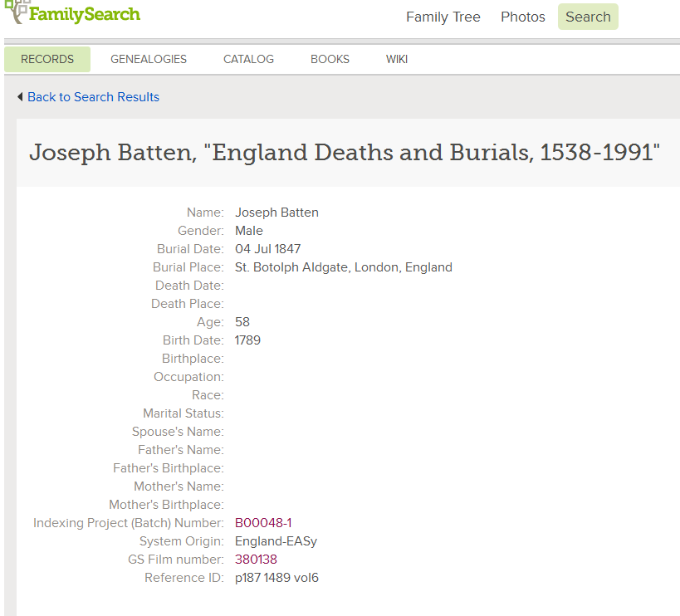
Task: Click the System Origin England-EASy value
Action: coord(276,541)
